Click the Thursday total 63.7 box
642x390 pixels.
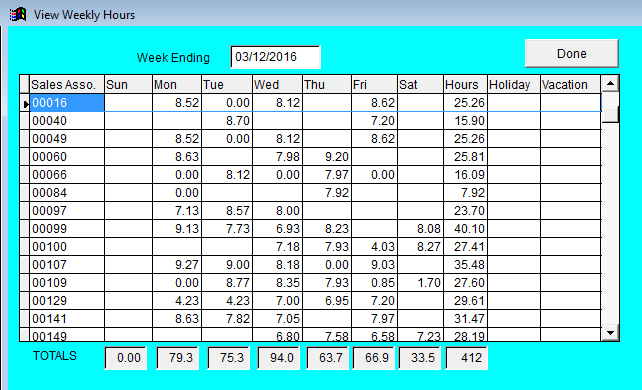328,358
